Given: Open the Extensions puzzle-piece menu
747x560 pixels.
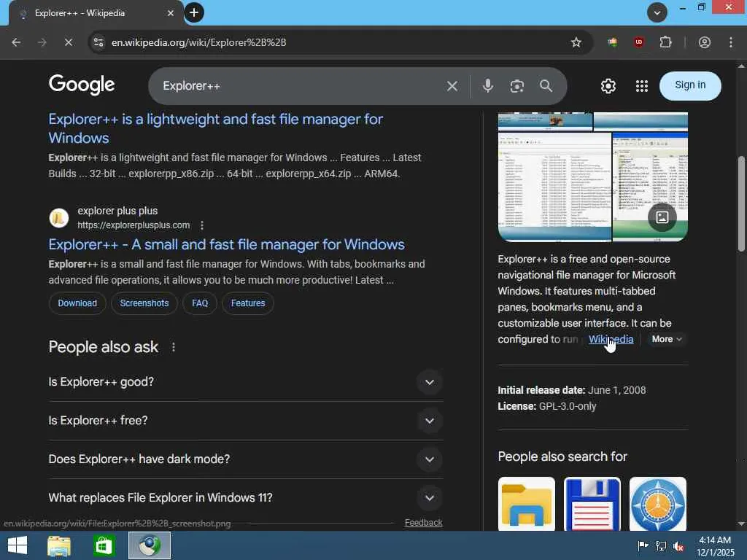Looking at the screenshot, I should (665, 42).
